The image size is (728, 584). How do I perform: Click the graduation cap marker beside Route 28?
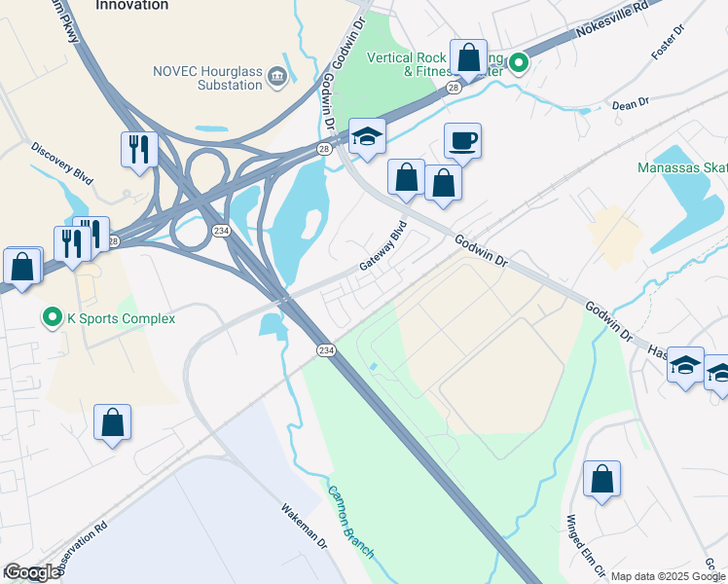point(367,137)
